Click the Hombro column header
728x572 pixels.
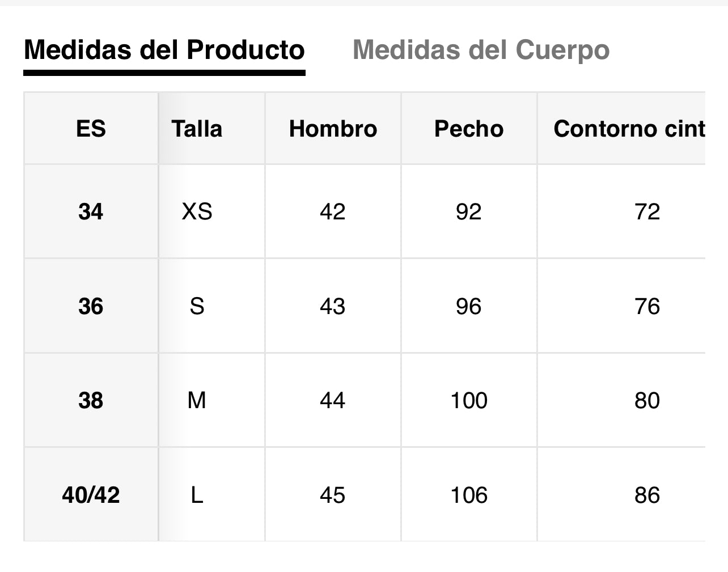coord(333,129)
